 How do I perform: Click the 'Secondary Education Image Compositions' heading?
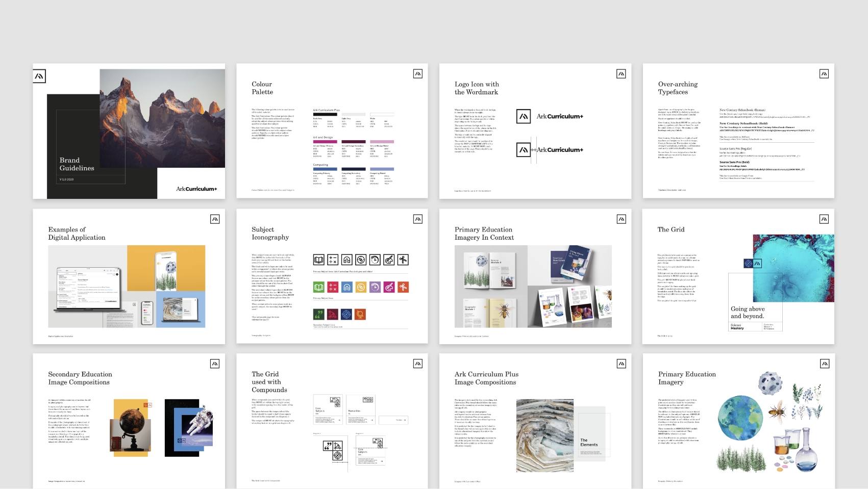pyautogui.click(x=80, y=378)
